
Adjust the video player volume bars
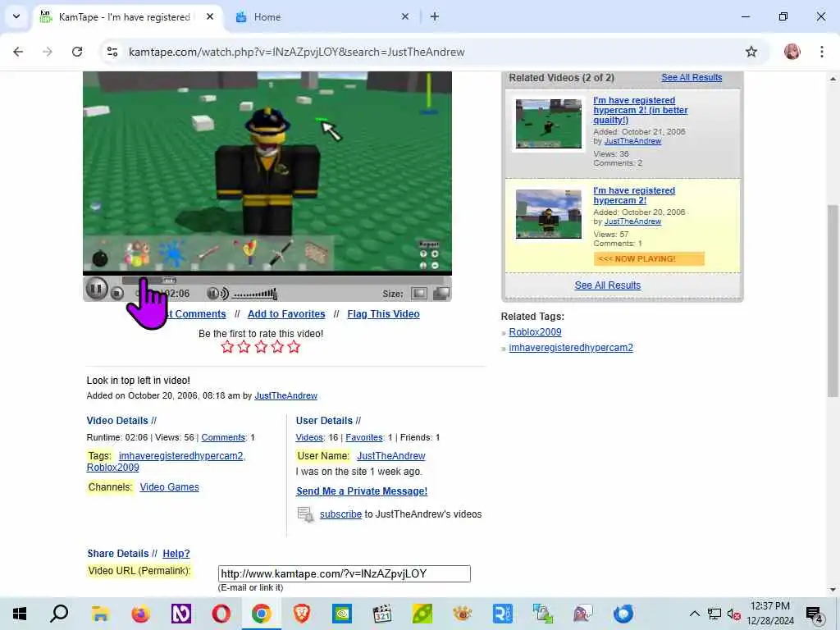(256, 294)
